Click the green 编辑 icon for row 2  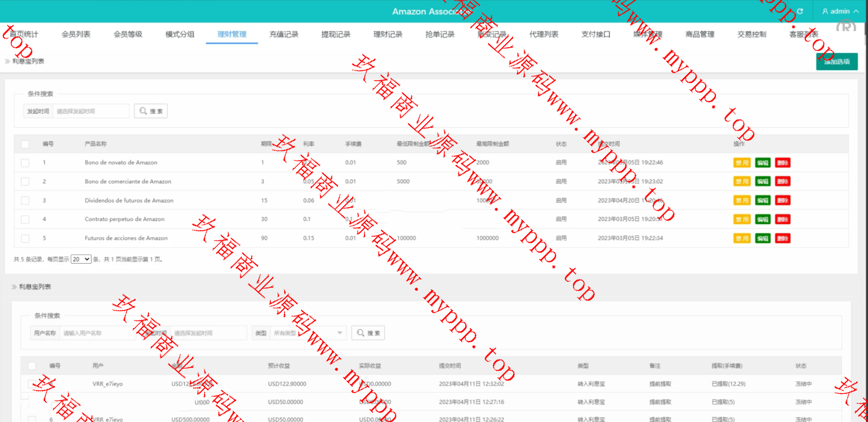[763, 182]
